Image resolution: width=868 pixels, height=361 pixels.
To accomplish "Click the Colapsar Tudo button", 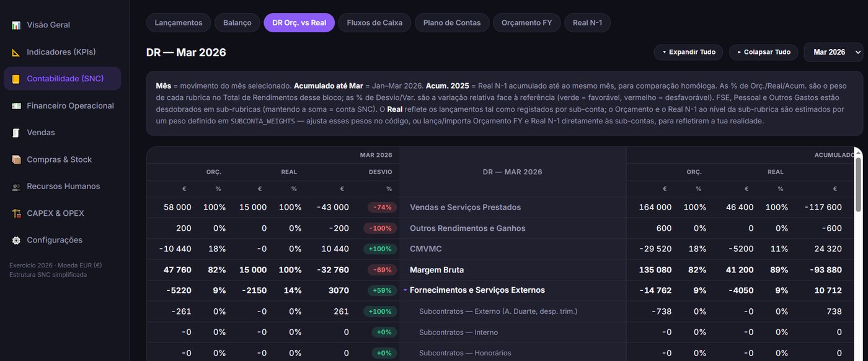I will (x=763, y=52).
